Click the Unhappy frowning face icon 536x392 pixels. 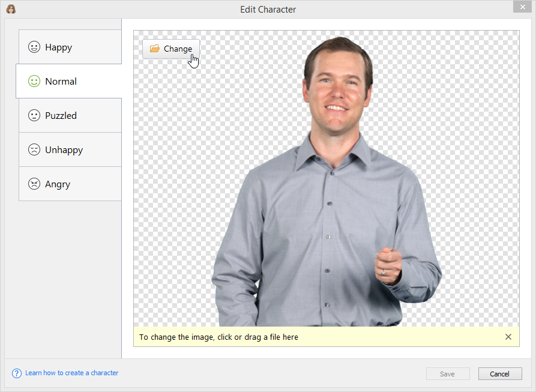(x=34, y=149)
